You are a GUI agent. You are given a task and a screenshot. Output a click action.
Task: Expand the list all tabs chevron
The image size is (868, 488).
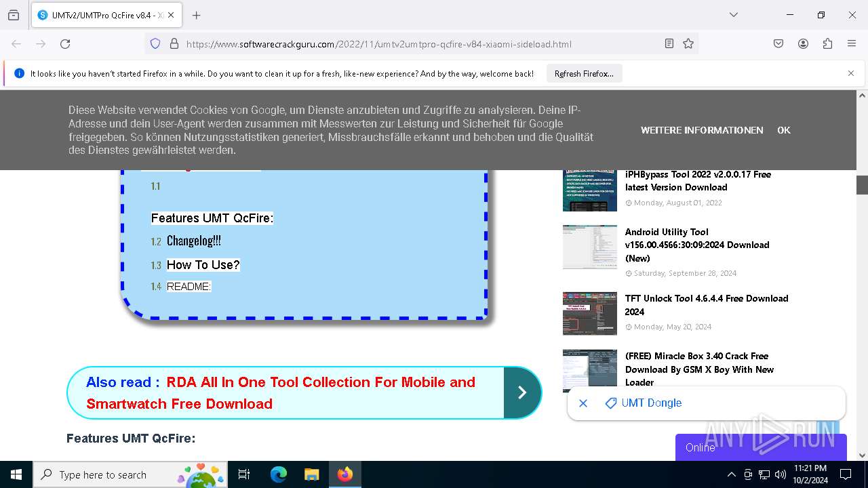click(x=734, y=15)
